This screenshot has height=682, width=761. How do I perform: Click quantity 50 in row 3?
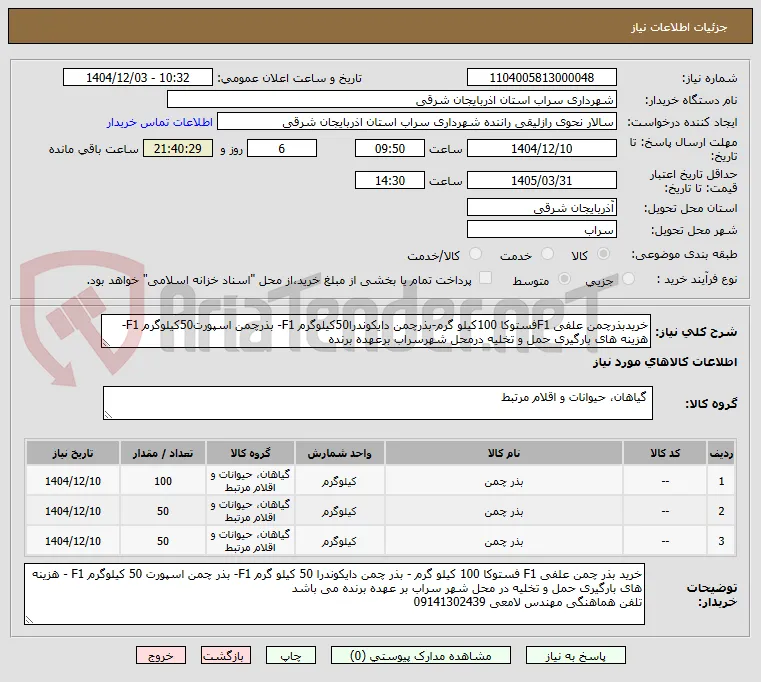coord(163,541)
